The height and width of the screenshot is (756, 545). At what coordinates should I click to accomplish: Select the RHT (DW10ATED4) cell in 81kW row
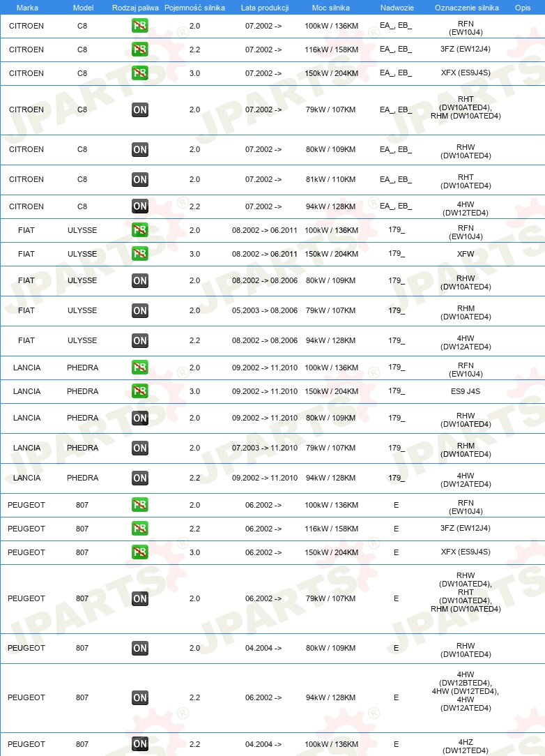[466, 181]
